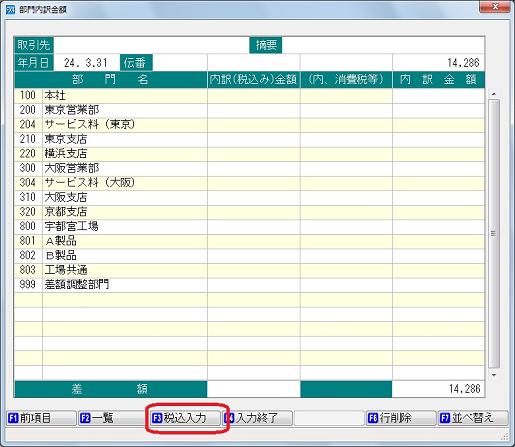This screenshot has height=447, width=515.
Task: Click the 差額 amount 14,286 at bottom
Action: pos(464,389)
